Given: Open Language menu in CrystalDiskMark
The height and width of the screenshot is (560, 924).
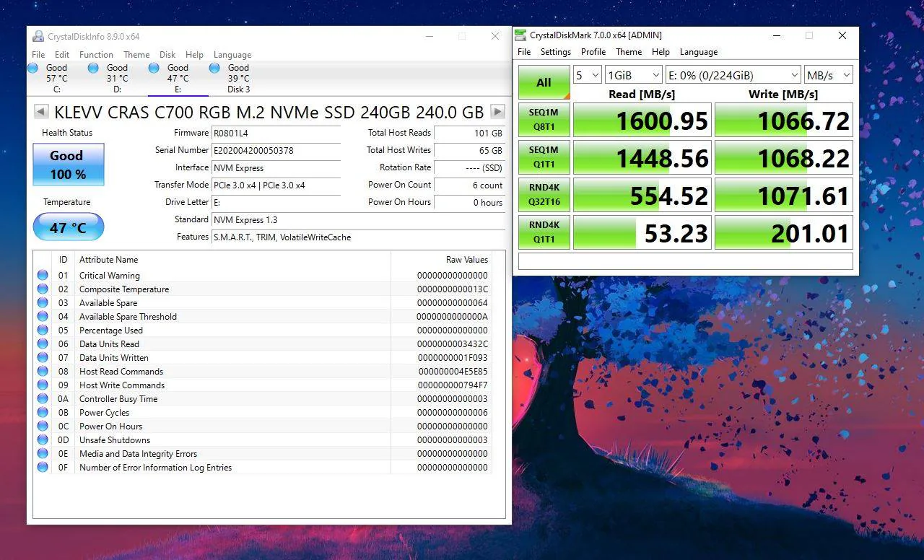Looking at the screenshot, I should (699, 52).
